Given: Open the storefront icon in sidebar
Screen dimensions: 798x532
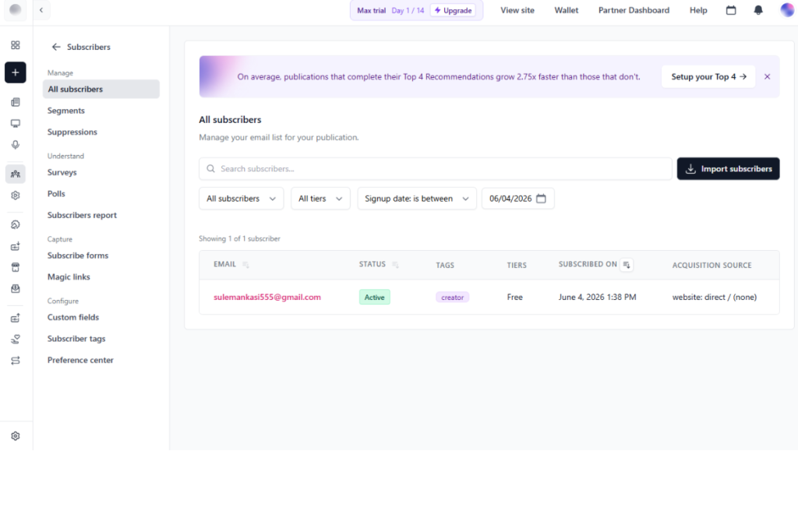Looking at the screenshot, I should [x=16, y=267].
